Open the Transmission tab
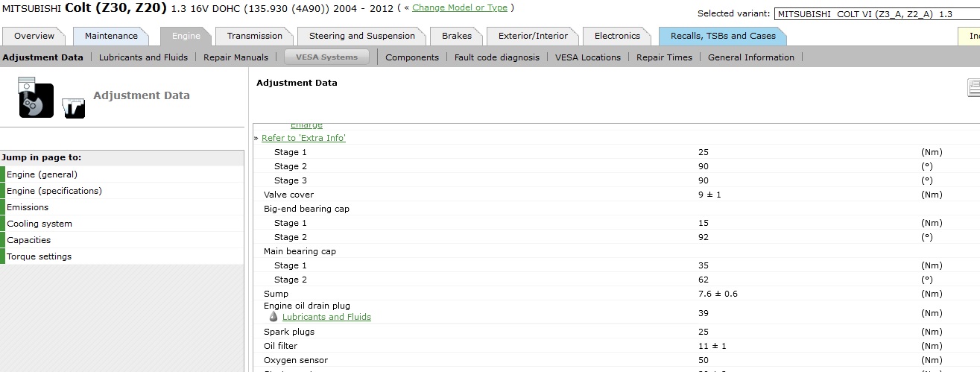Screen dimensions: 980x372 click(255, 36)
